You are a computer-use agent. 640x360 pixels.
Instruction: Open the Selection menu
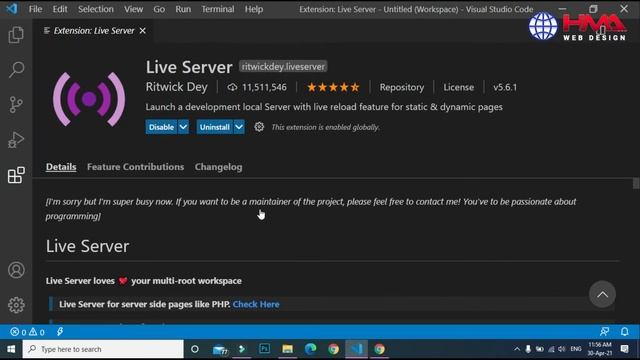tap(96, 9)
